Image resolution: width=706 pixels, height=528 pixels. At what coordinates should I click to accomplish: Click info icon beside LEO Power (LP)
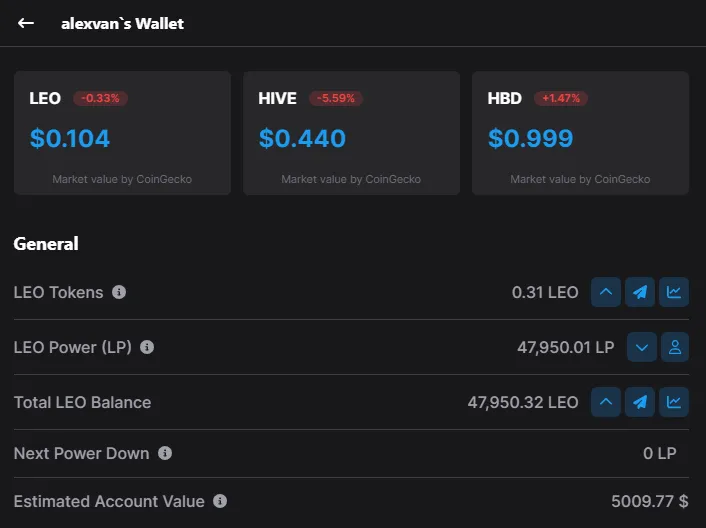click(147, 347)
